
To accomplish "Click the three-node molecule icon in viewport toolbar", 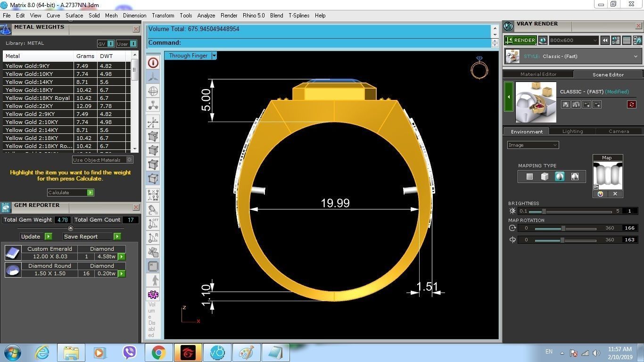I will tap(153, 105).
